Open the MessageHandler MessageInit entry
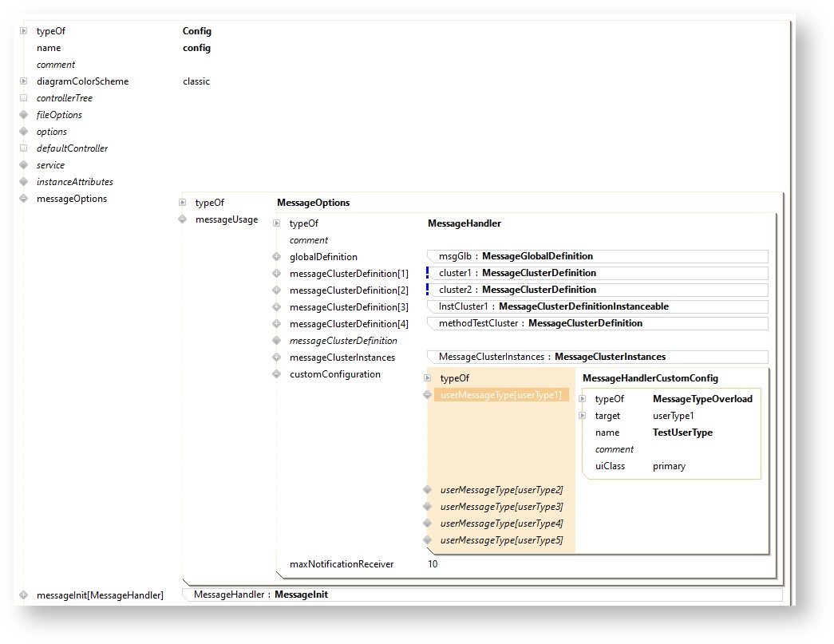The image size is (834, 644). (x=482, y=595)
